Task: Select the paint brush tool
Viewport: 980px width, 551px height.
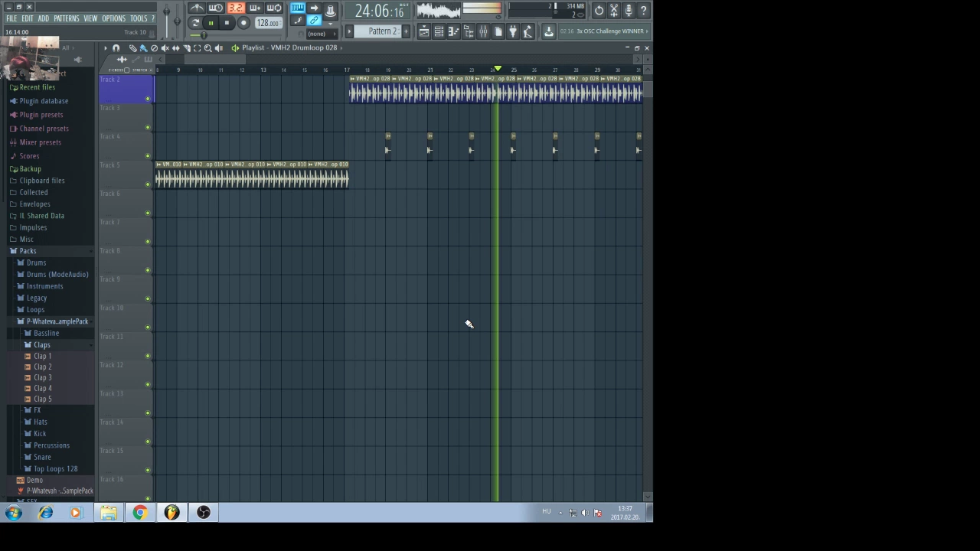Action: pos(143,48)
